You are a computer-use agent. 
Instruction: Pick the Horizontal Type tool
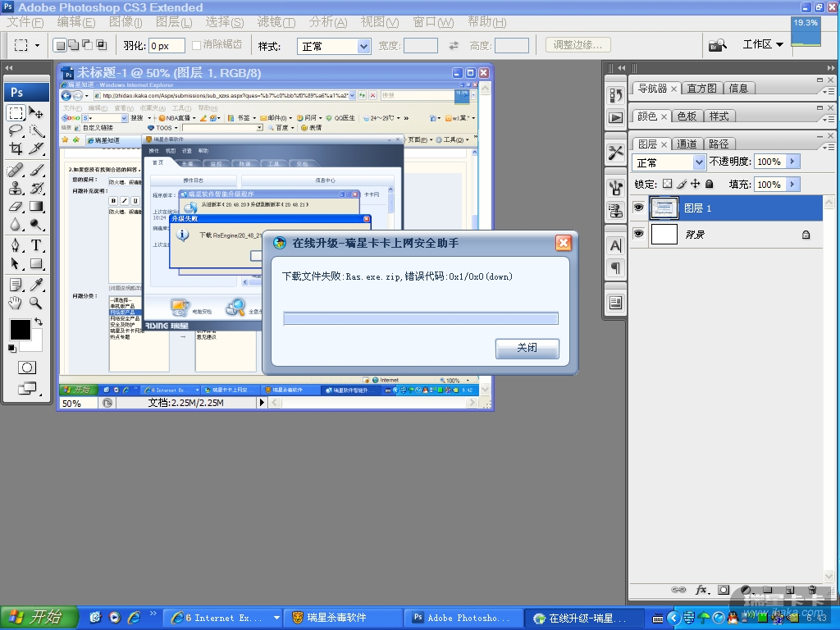[x=37, y=245]
